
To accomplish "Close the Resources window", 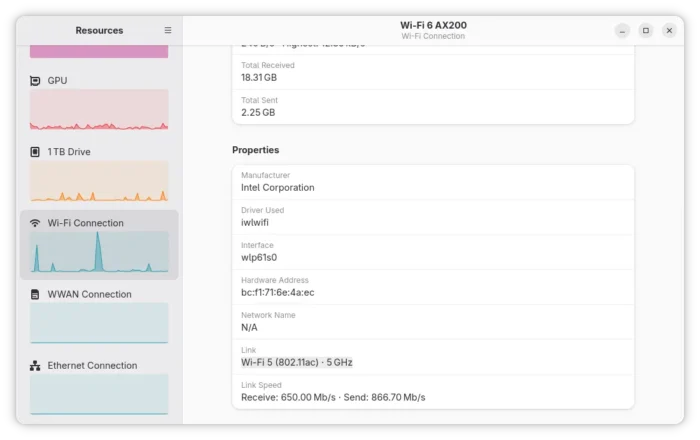I will point(669,30).
